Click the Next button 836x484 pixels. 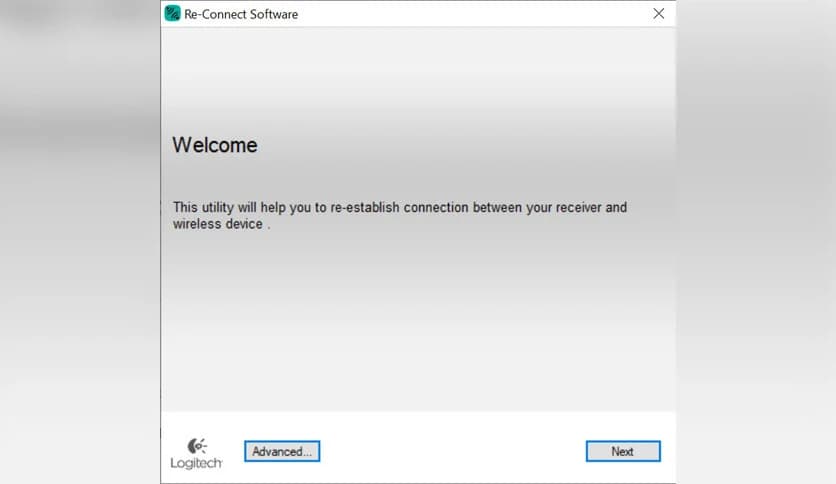click(623, 451)
